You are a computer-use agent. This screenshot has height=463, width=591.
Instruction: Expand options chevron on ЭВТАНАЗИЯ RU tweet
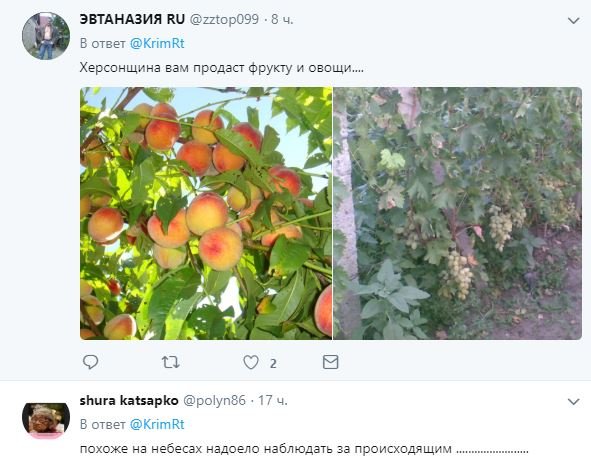point(573,20)
